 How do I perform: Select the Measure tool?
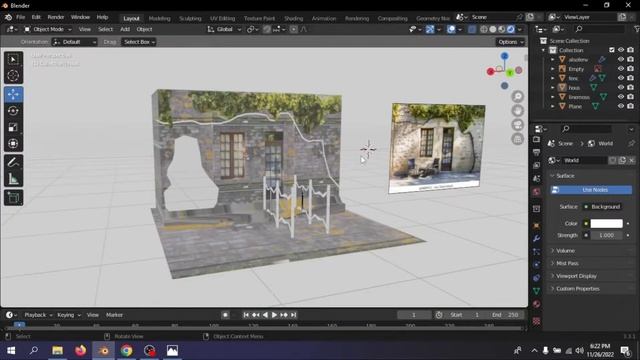point(13,179)
